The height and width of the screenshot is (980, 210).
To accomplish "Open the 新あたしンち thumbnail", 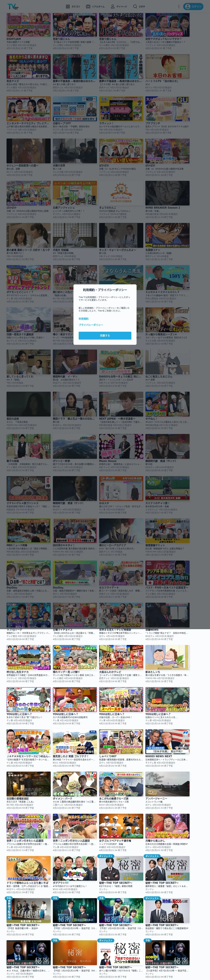I will [167, 657].
